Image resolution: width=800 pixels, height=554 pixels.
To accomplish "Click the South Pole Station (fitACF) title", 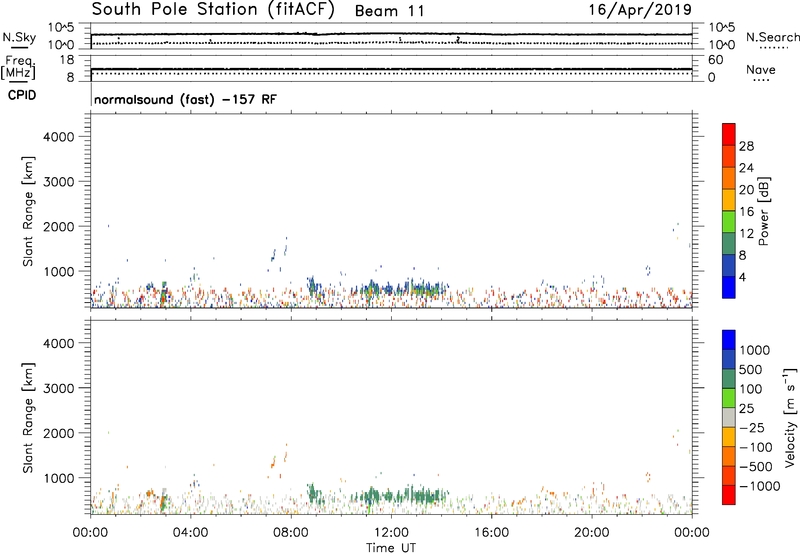I will tap(213, 10).
